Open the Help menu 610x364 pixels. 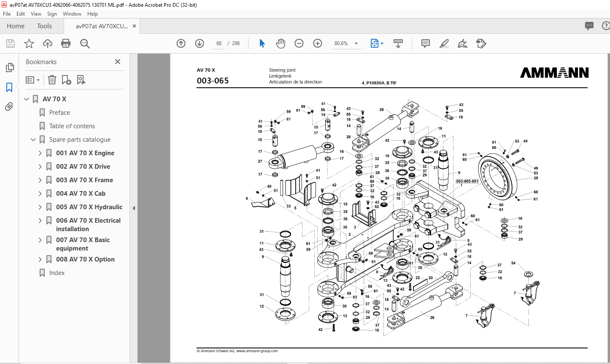point(92,14)
